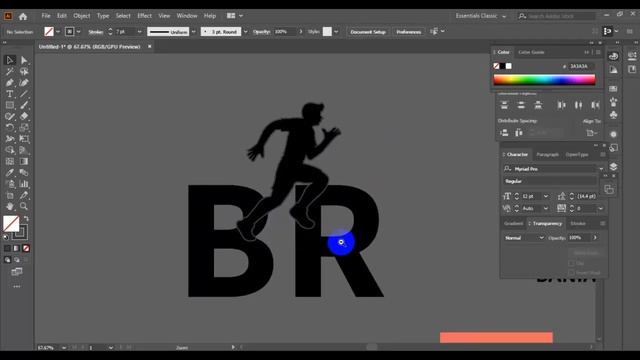
Task: Switch to Gradient fill mode button
Action: 16,248
